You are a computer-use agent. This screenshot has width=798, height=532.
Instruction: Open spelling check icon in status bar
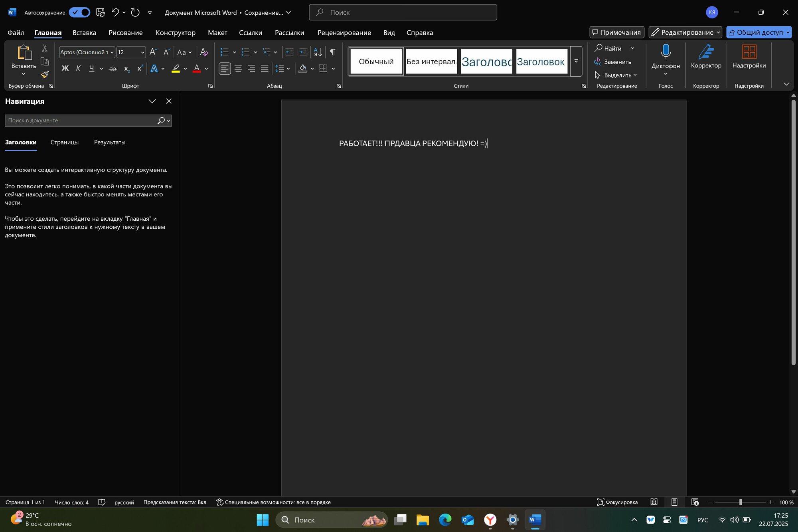(x=102, y=502)
